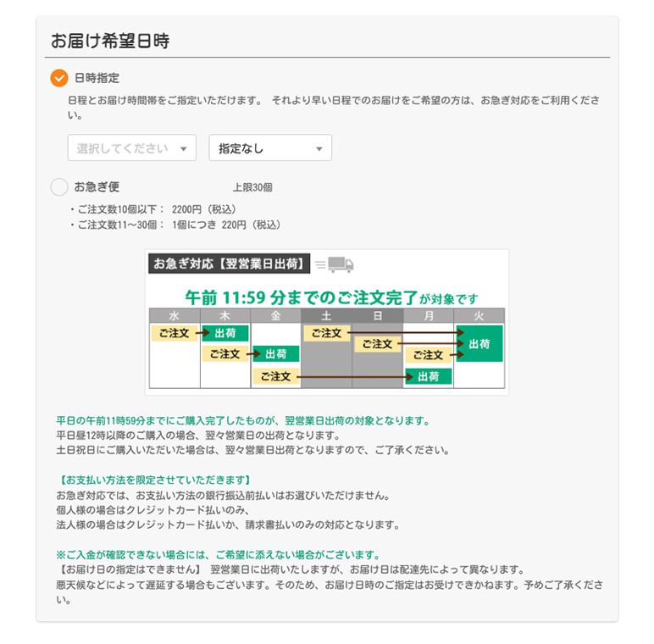Select the お急ぎ便 radio option
The width and height of the screenshot is (654, 644).
coord(59,187)
